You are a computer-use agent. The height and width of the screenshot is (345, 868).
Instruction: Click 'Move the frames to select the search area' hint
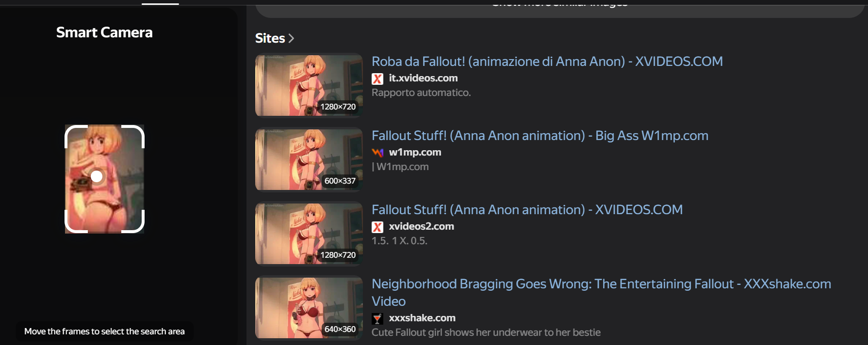click(104, 331)
